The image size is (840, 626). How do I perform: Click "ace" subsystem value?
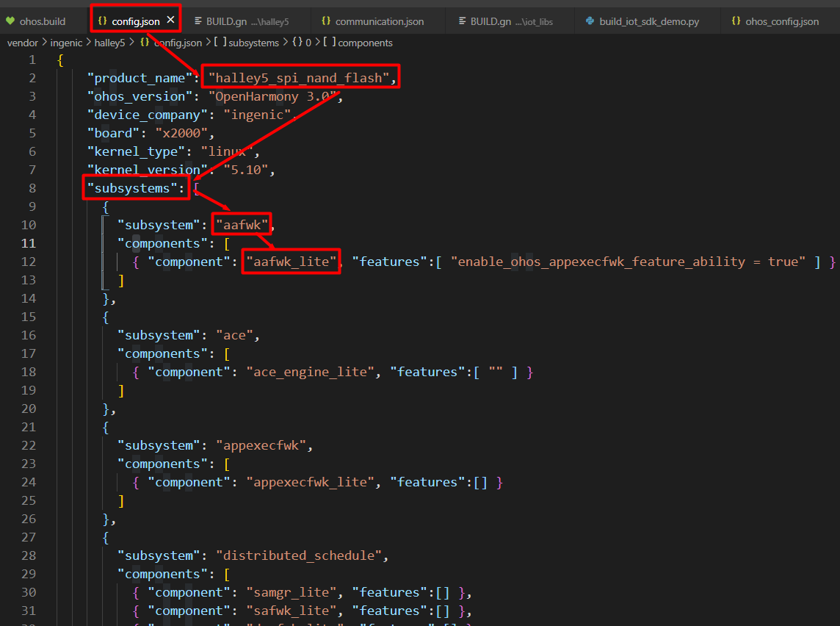coord(235,336)
